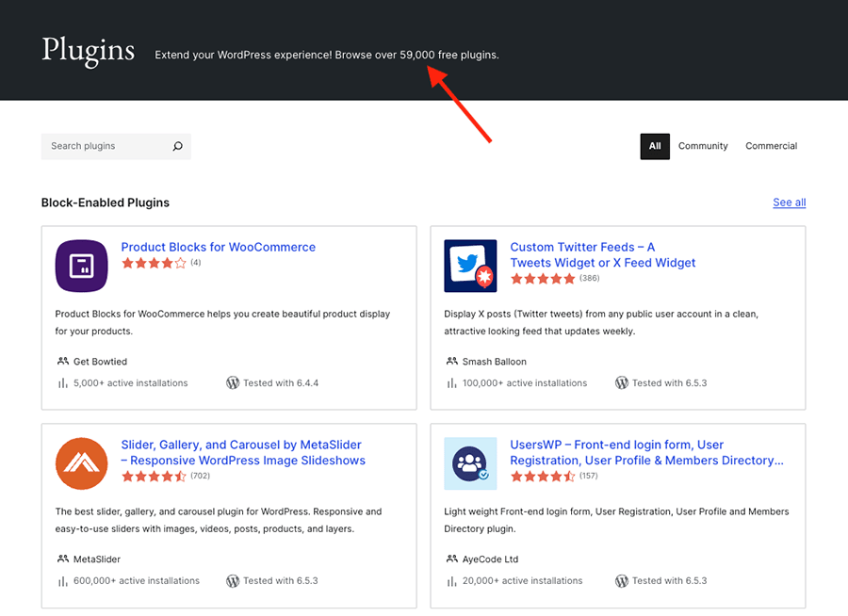This screenshot has height=616, width=848.
Task: Click bar chart icon beside 100,000+ active installations
Action: [x=451, y=383]
